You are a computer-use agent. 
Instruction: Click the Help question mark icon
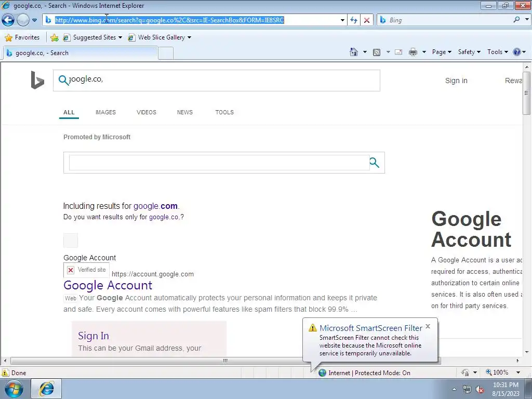517,52
